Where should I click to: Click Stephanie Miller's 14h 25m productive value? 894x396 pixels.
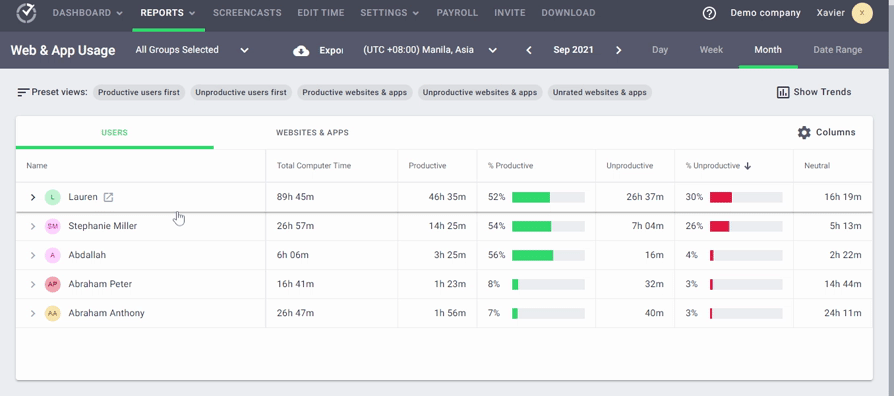pos(448,226)
